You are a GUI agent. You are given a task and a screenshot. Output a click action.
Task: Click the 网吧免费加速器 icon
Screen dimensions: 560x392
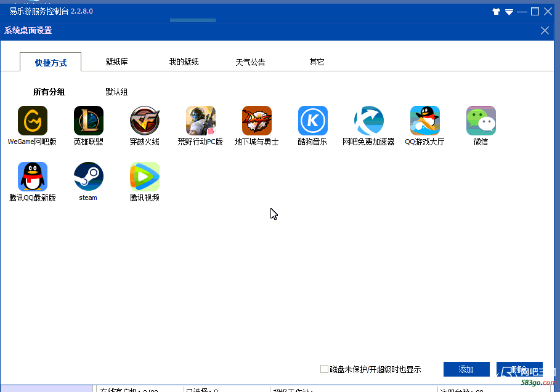point(369,121)
